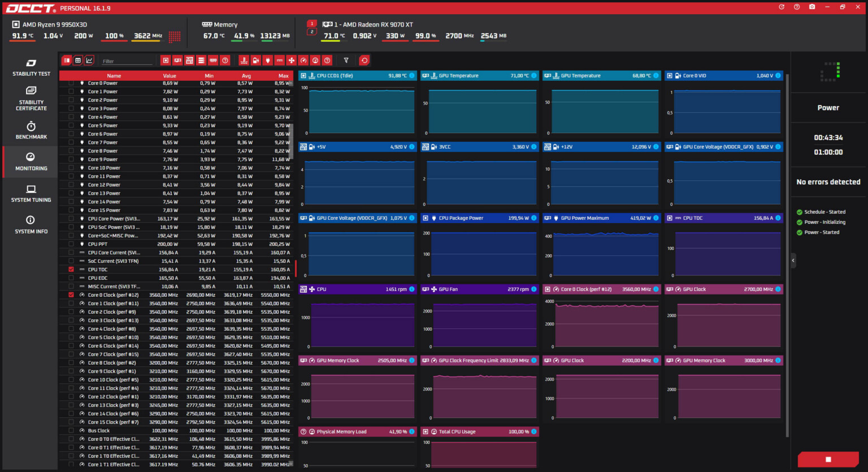Toggle the CPU sensor group filter icon
868x472 pixels.
(166, 60)
